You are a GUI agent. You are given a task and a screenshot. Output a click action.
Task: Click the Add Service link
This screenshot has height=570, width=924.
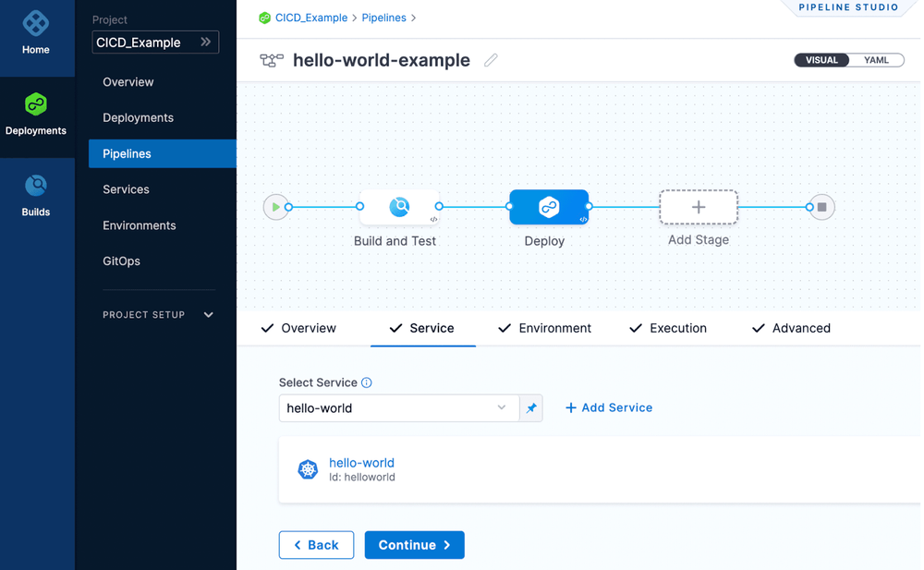click(x=609, y=407)
